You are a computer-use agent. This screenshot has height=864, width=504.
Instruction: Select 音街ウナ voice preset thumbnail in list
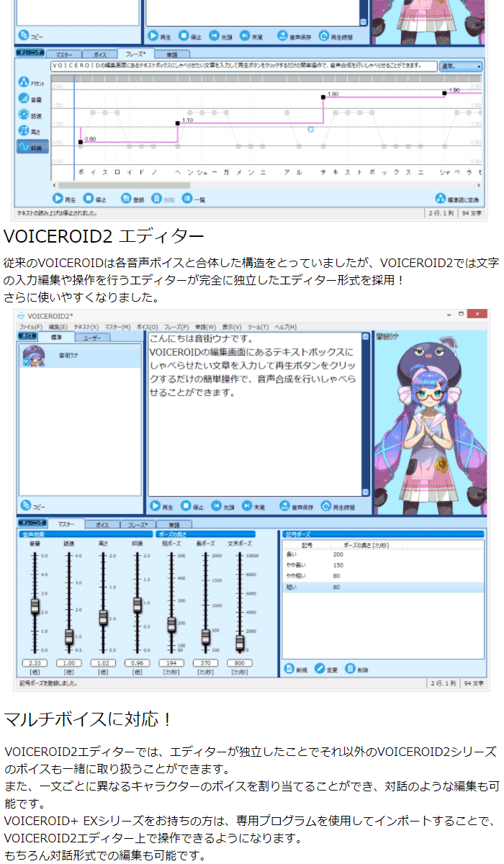[x=33, y=355]
